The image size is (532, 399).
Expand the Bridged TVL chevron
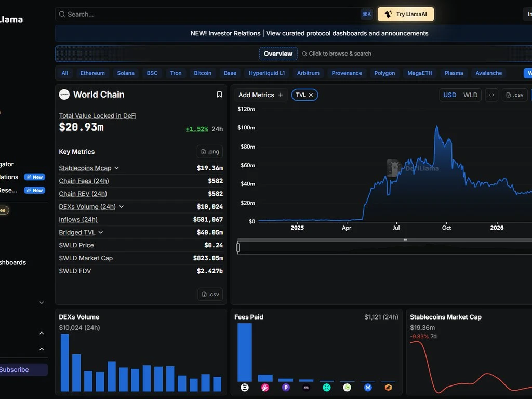(x=100, y=232)
